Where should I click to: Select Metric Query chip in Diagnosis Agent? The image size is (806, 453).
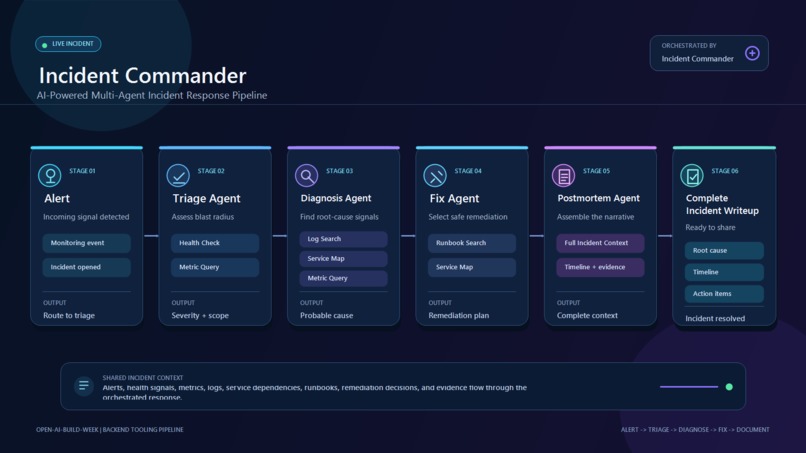coord(343,278)
